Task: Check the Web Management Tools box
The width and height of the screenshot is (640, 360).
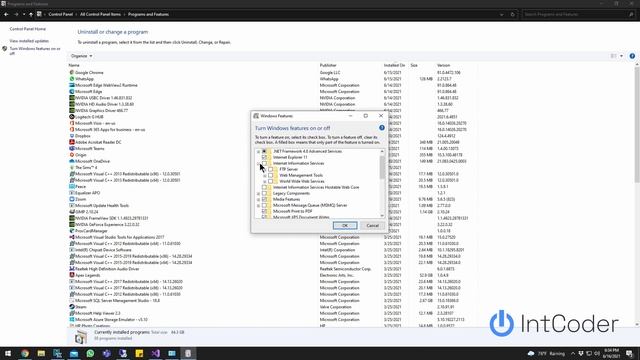Action: [271, 175]
